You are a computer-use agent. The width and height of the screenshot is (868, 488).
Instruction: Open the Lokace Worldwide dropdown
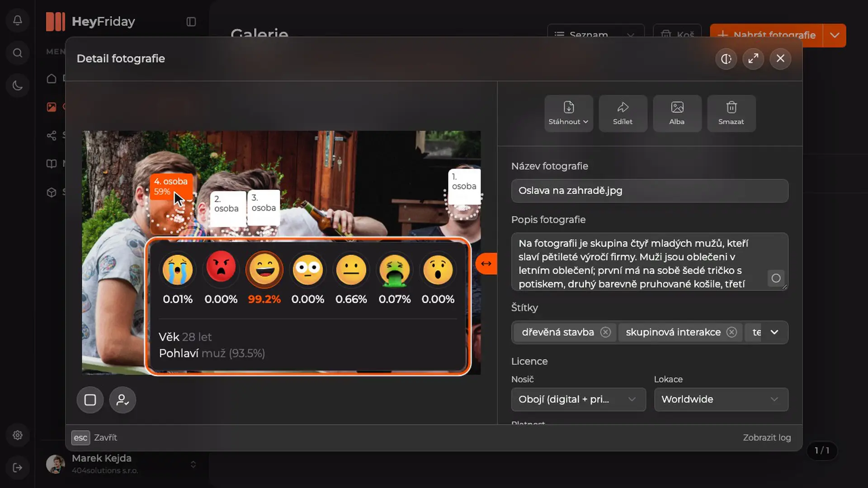click(x=721, y=399)
